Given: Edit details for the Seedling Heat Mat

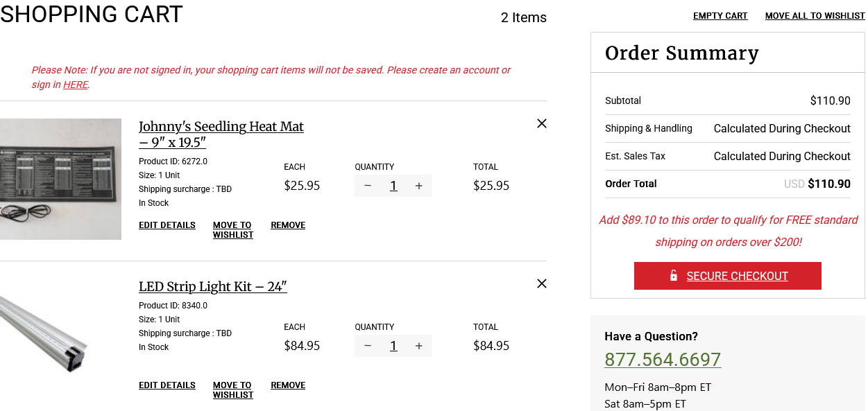Looking at the screenshot, I should [x=167, y=225].
